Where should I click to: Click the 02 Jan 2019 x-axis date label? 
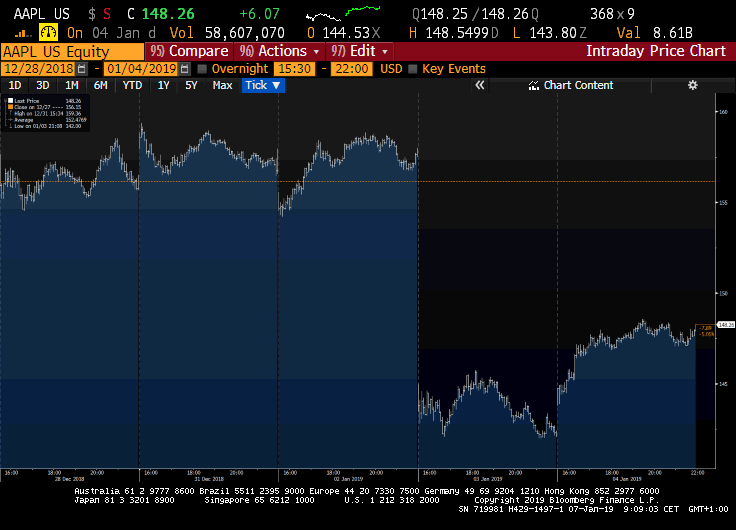tap(348, 479)
